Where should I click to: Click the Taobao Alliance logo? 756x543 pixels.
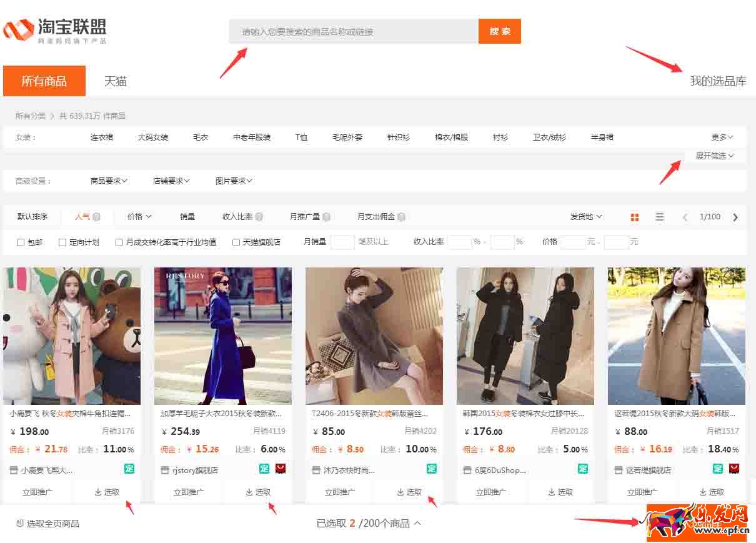(55, 31)
